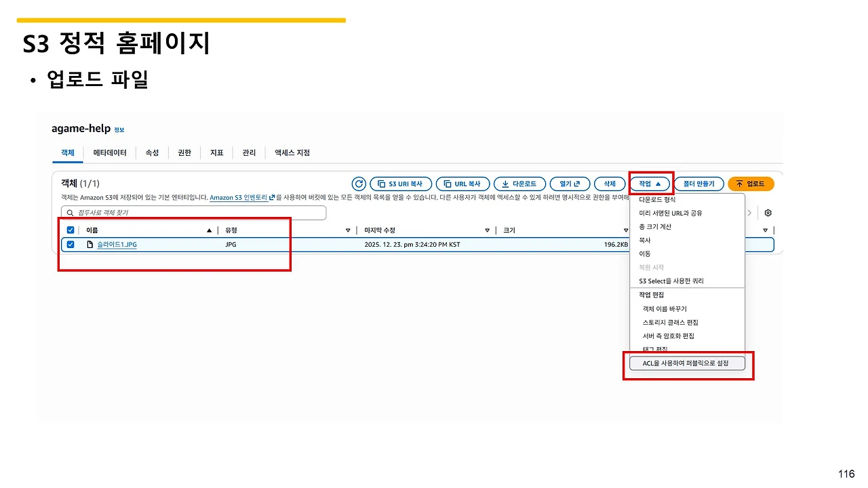Click the download arrow icon on 다운로드

505,183
